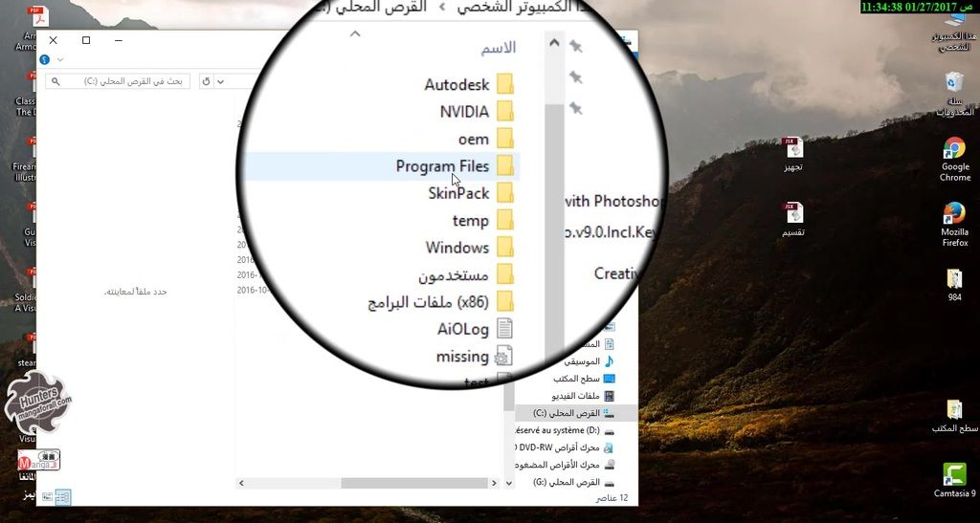Expand the quick access toolbar chevron
The width and height of the screenshot is (980, 523).
coord(60,60)
